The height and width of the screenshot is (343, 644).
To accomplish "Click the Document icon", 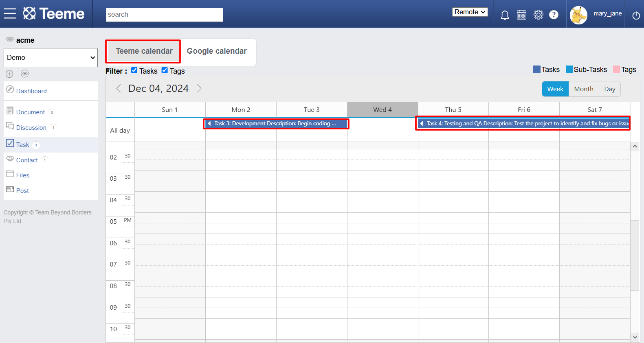I will tap(10, 111).
